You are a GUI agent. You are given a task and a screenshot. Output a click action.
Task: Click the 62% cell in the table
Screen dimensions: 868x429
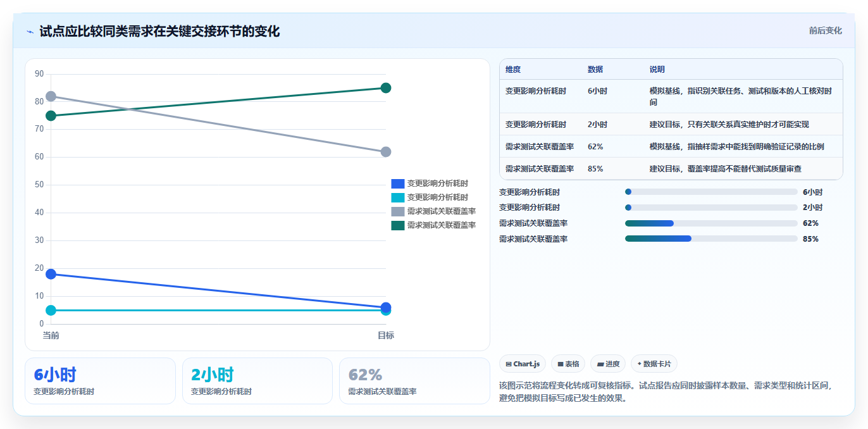coord(595,147)
